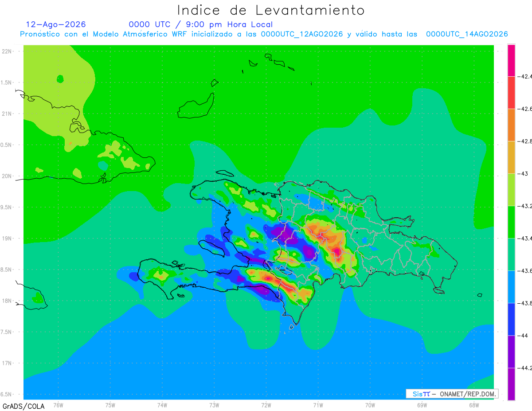Click the '75W' longitude label

110,405
